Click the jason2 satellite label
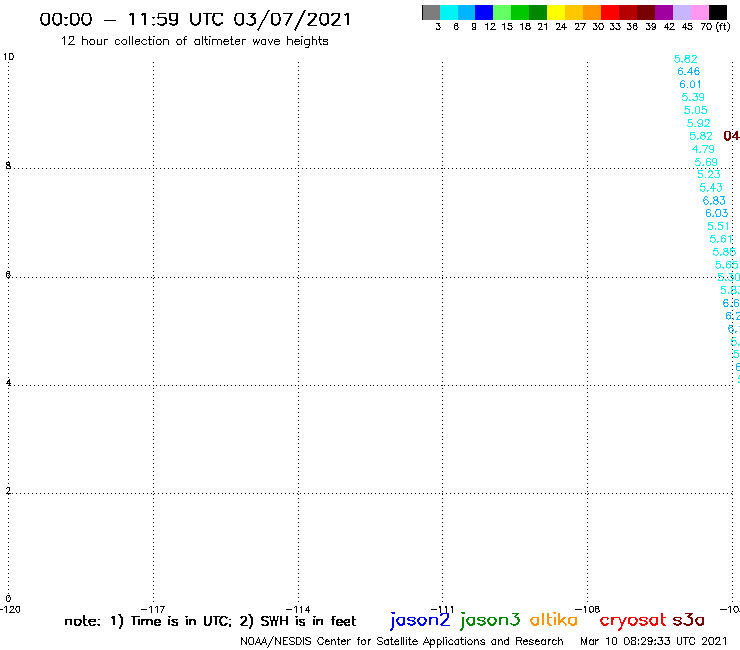 [420, 621]
